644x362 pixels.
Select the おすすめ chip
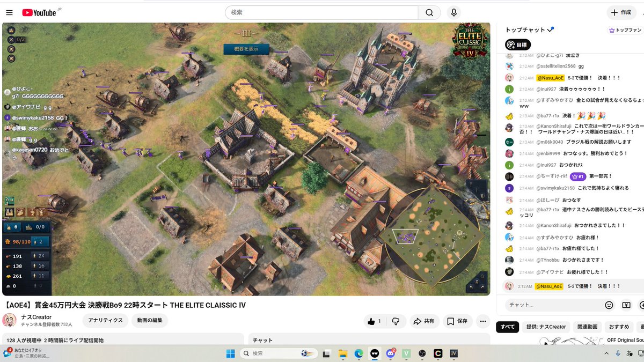click(619, 327)
